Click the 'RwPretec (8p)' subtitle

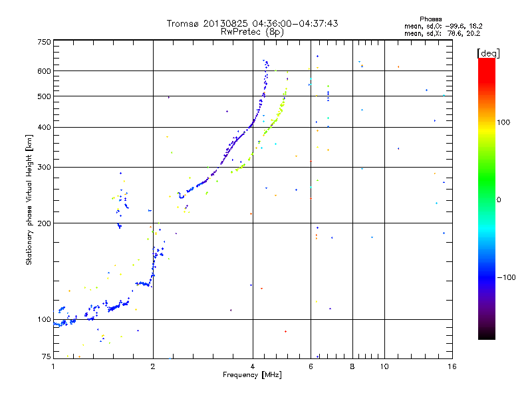pyautogui.click(x=252, y=32)
